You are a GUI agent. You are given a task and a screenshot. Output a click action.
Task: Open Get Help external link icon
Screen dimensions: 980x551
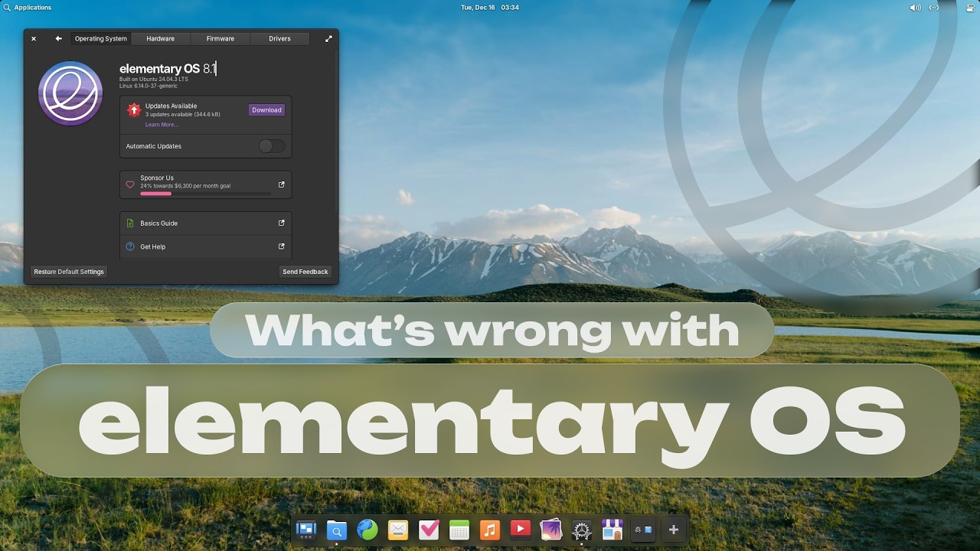click(x=281, y=246)
